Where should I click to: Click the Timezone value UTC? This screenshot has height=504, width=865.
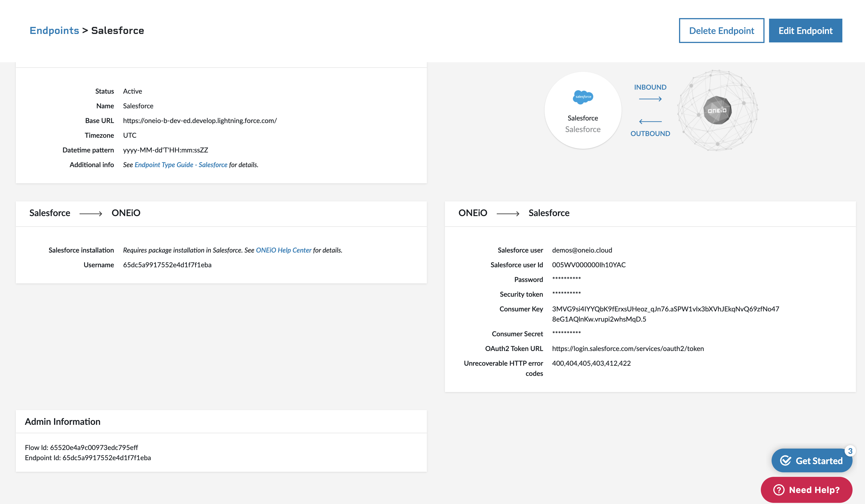coord(130,135)
